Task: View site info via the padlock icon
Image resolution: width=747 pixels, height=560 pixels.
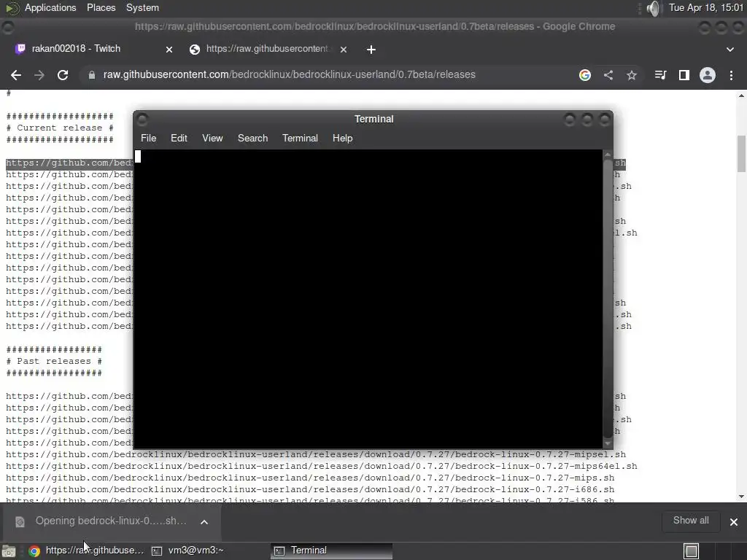Action: 91,75
